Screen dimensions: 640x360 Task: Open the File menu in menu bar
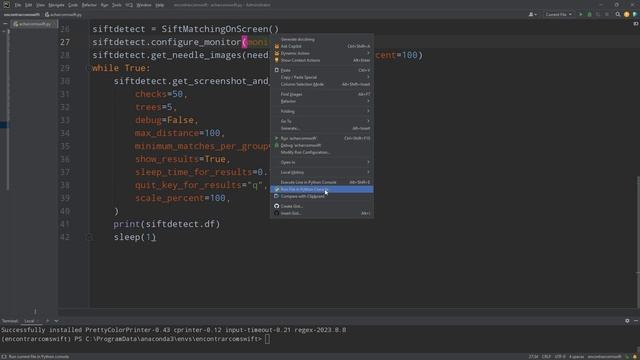tap(18, 5)
